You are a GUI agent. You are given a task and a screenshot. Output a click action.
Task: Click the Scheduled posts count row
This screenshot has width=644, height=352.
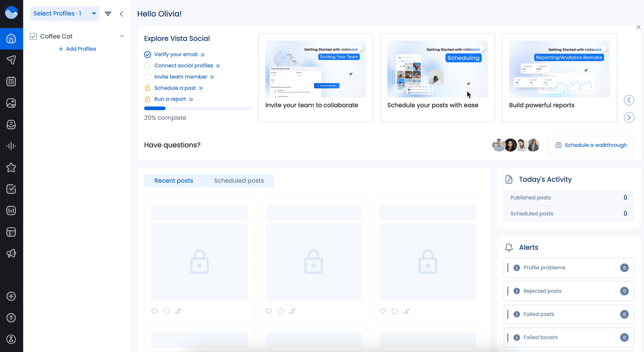569,214
